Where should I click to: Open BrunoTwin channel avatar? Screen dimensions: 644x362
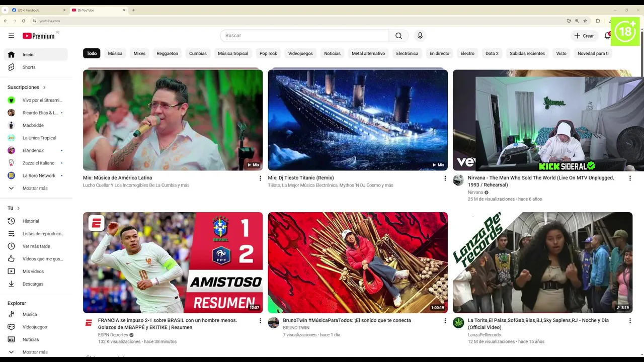[x=274, y=323]
